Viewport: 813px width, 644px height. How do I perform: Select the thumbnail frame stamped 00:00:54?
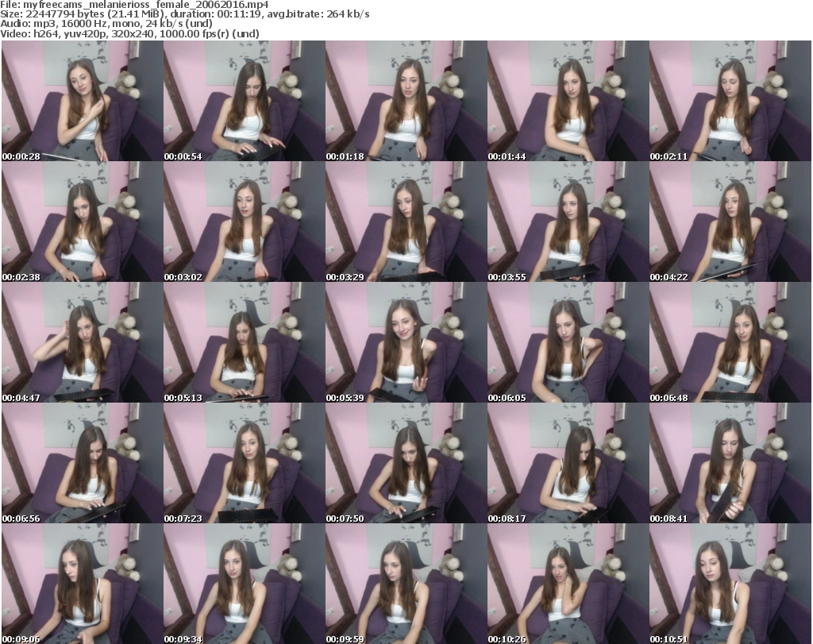pos(245,101)
